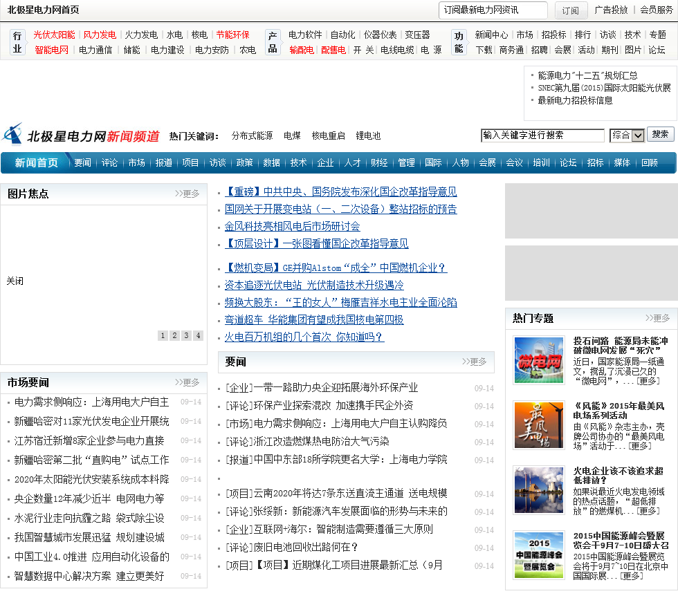
Task: Open the power plant cooling tower thumbnail
Action: [x=539, y=490]
